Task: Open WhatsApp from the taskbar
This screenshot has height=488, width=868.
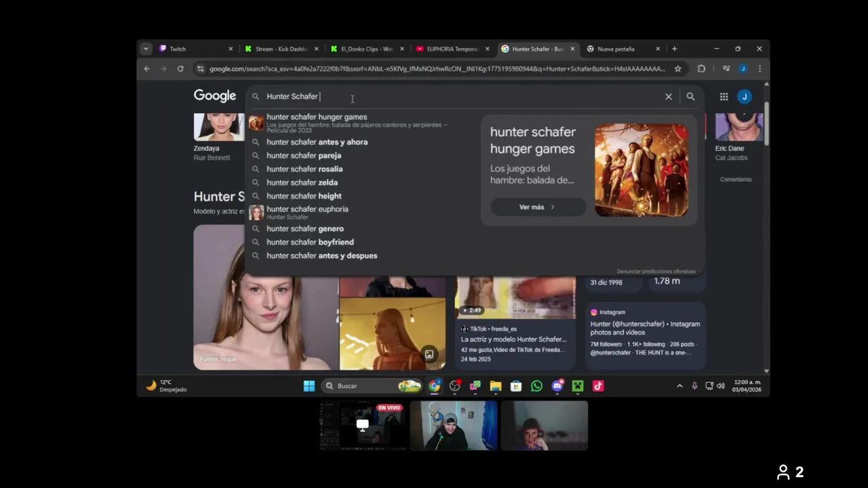Action: (536, 386)
